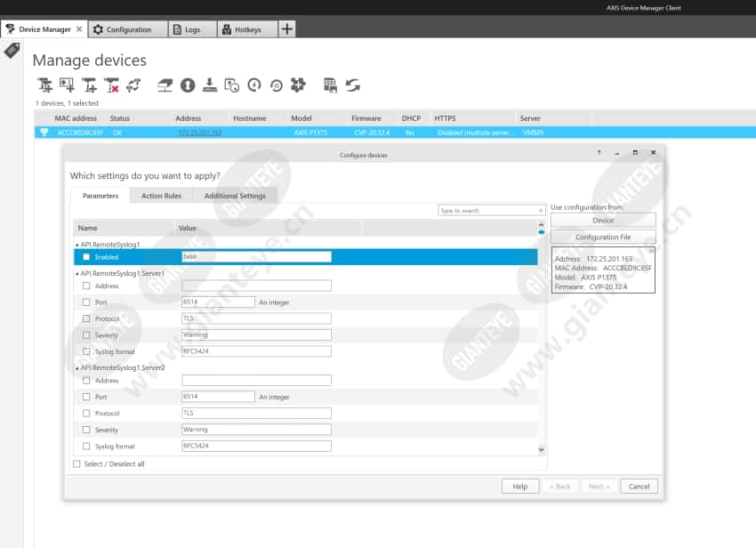Click the Configuration File button
The width and height of the screenshot is (756, 548).
[x=603, y=237]
